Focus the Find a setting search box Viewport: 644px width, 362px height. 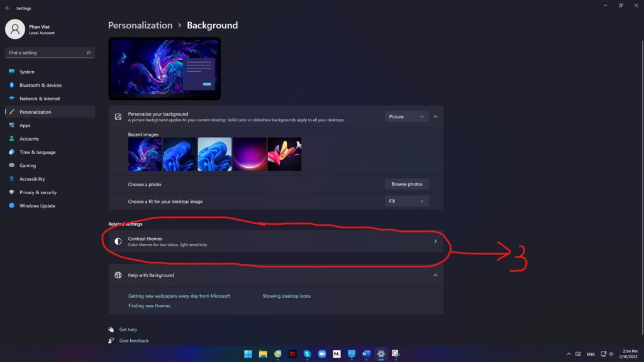pos(50,53)
